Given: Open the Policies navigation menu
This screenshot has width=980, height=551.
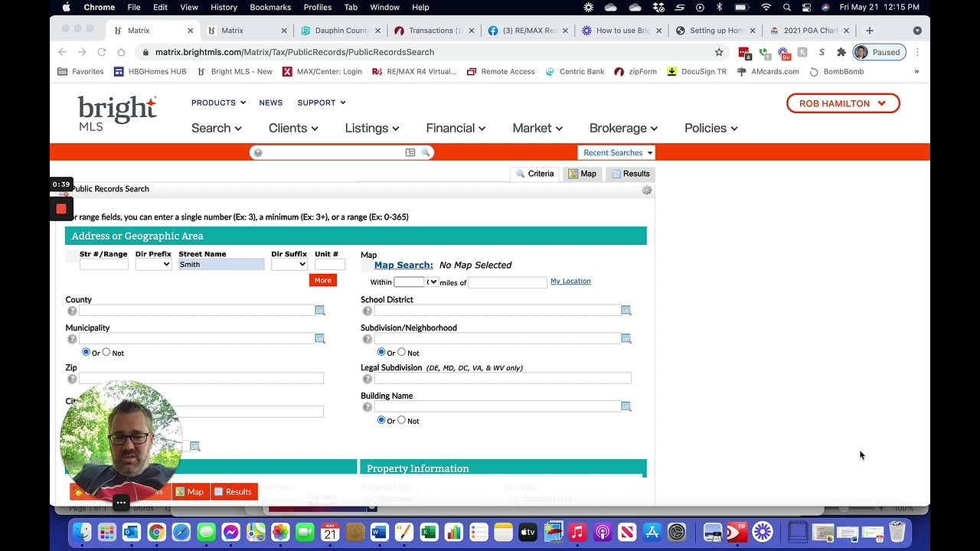Looking at the screenshot, I should click(x=711, y=128).
